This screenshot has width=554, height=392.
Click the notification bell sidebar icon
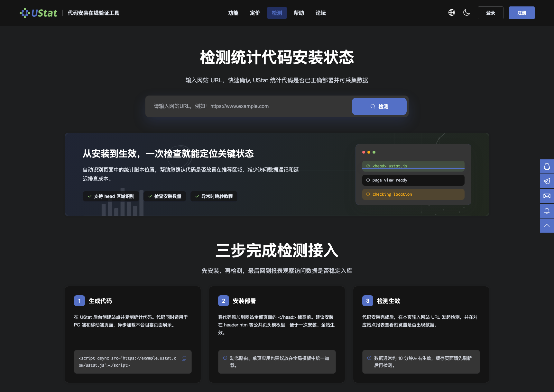(x=547, y=211)
